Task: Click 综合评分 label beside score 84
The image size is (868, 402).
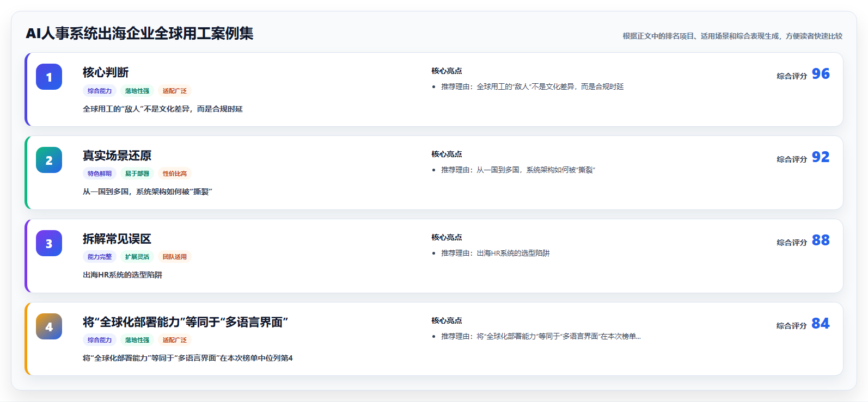Action: click(x=792, y=326)
